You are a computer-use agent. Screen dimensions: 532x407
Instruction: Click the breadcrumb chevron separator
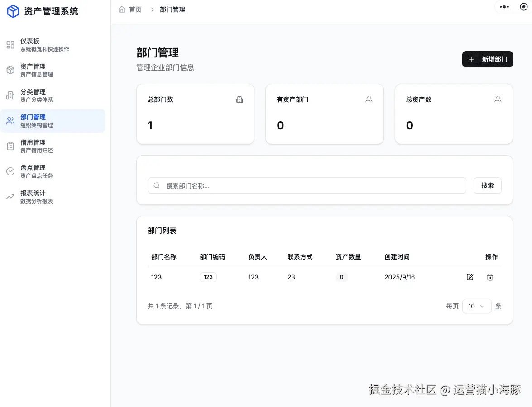point(152,9)
